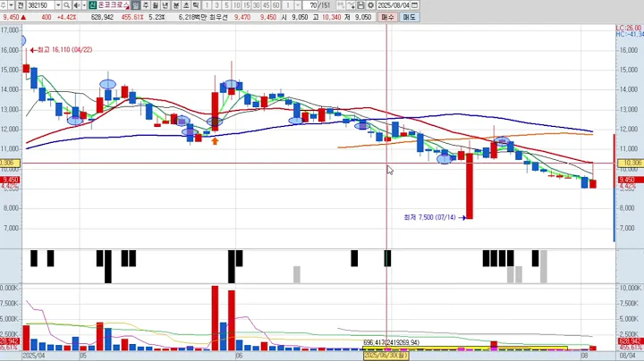Switch to the 년 yearly period toggle
The height and width of the screenshot is (361, 644).
(165, 5)
